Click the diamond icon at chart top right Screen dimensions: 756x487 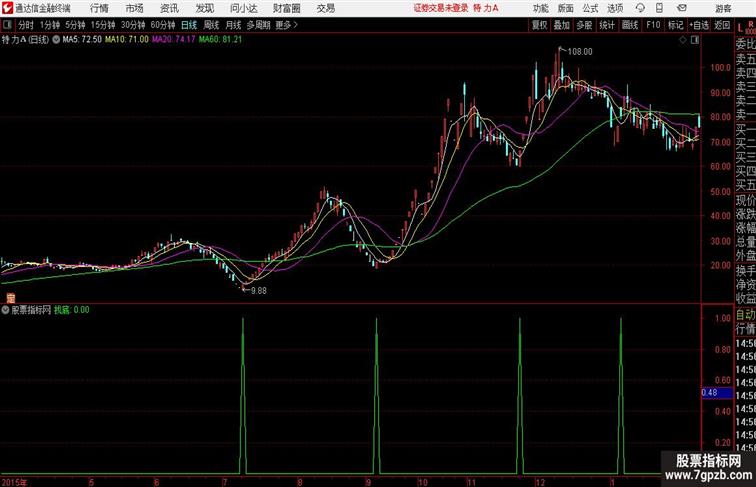[x=683, y=40]
